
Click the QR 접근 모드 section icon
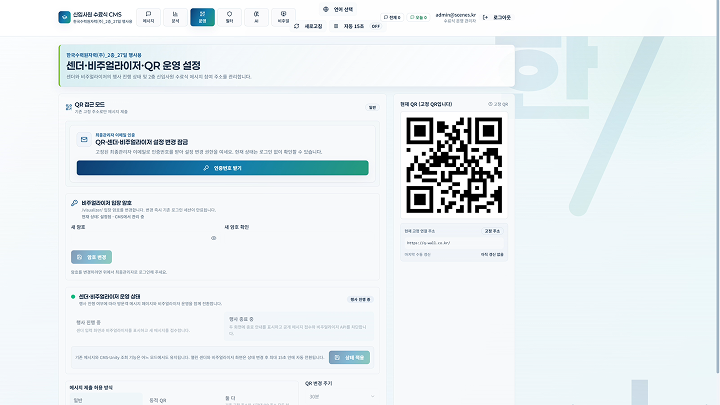coord(69,107)
